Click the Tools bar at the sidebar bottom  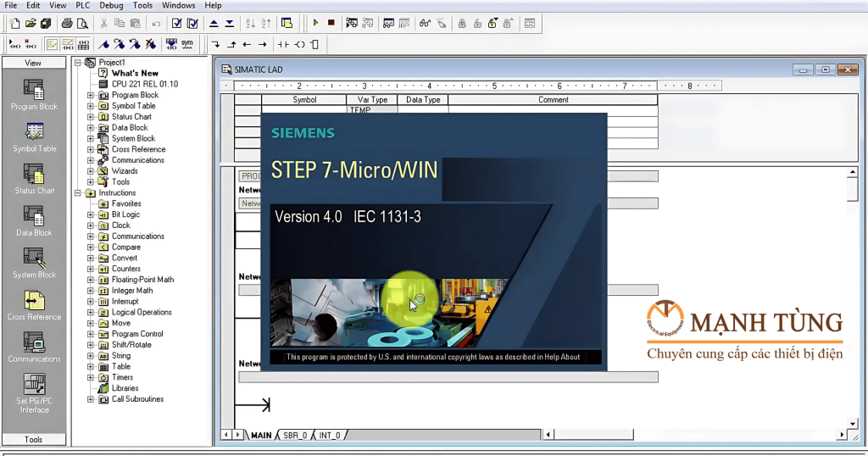(34, 439)
